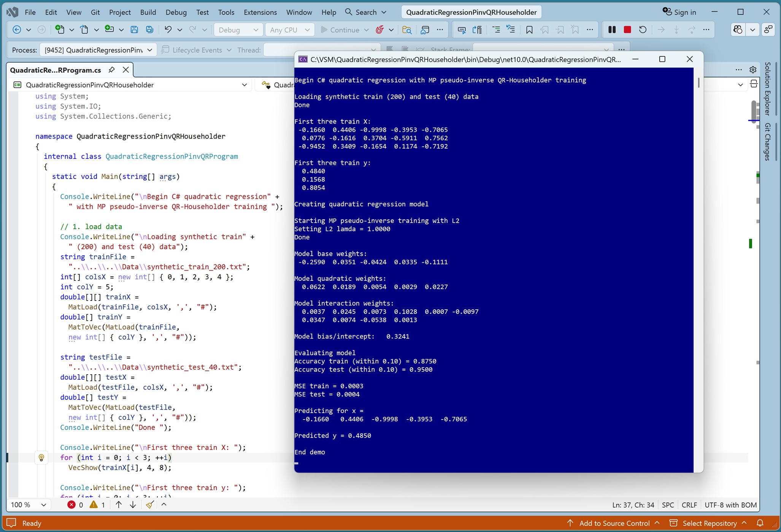Toggle the CRLF line ending indicator
The image size is (781, 532).
tap(689, 505)
